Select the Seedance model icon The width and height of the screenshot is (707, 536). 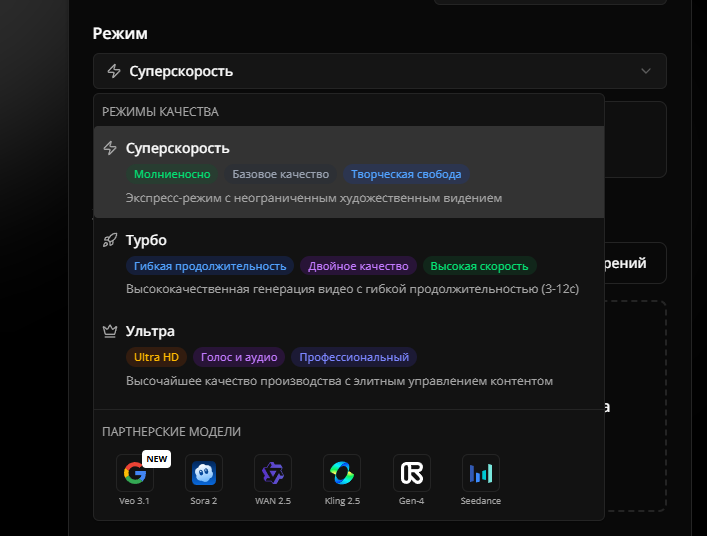tap(481, 473)
